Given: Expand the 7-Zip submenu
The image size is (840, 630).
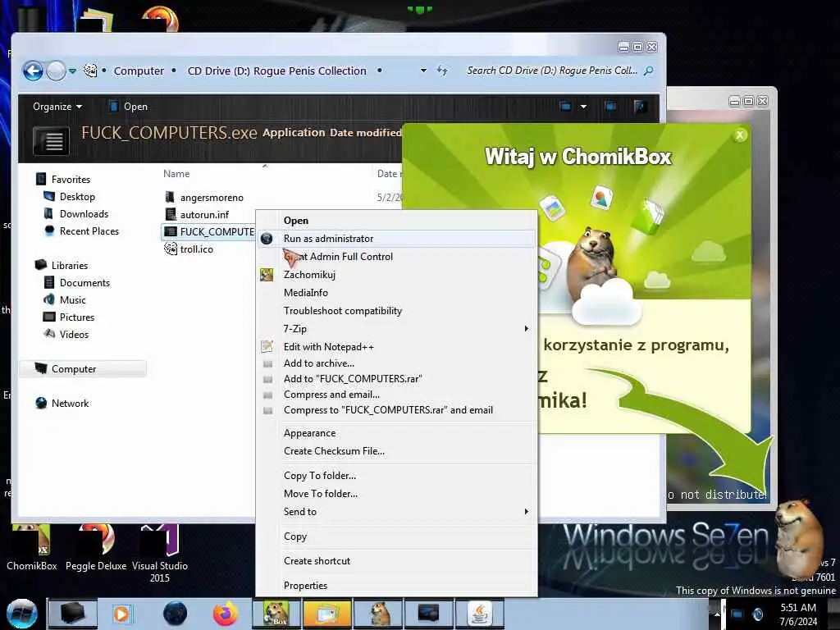Looking at the screenshot, I should [396, 328].
